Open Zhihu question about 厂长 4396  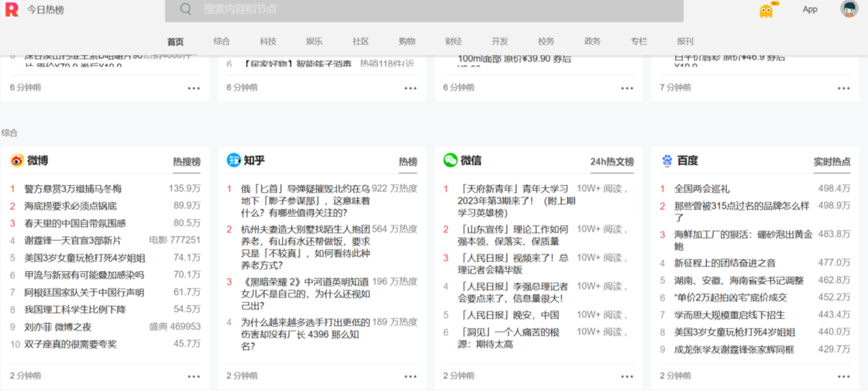point(305,334)
